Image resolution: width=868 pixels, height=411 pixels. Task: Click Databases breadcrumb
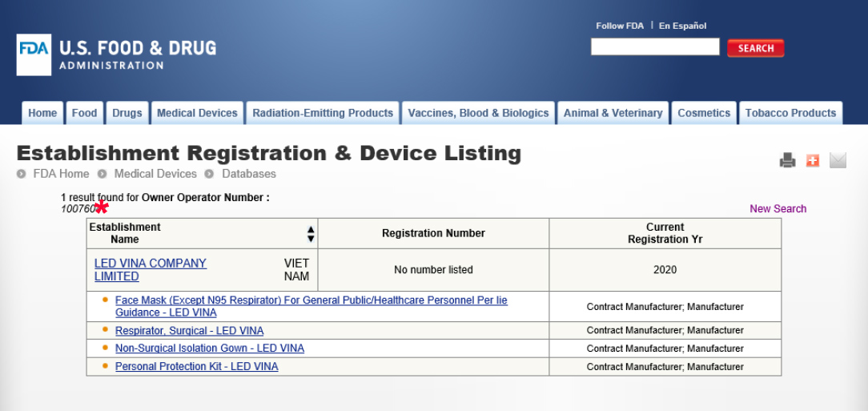[x=248, y=174]
